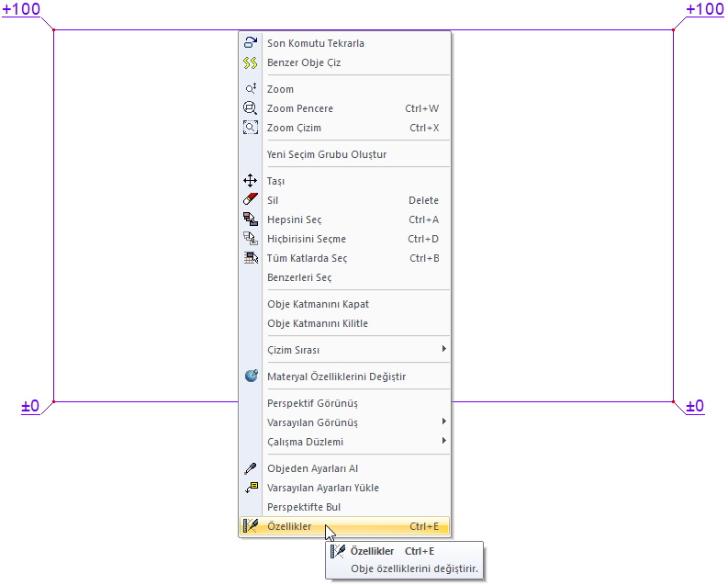
Task: Expand the Varsayılan Görünüş submenu arrow
Action: coord(443,422)
